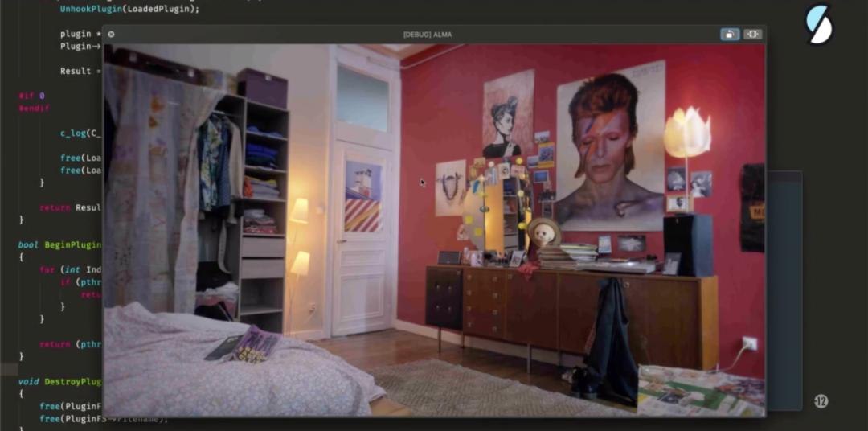
Task: Click the '#if 0' preprocessor line in editor
Action: [x=31, y=96]
